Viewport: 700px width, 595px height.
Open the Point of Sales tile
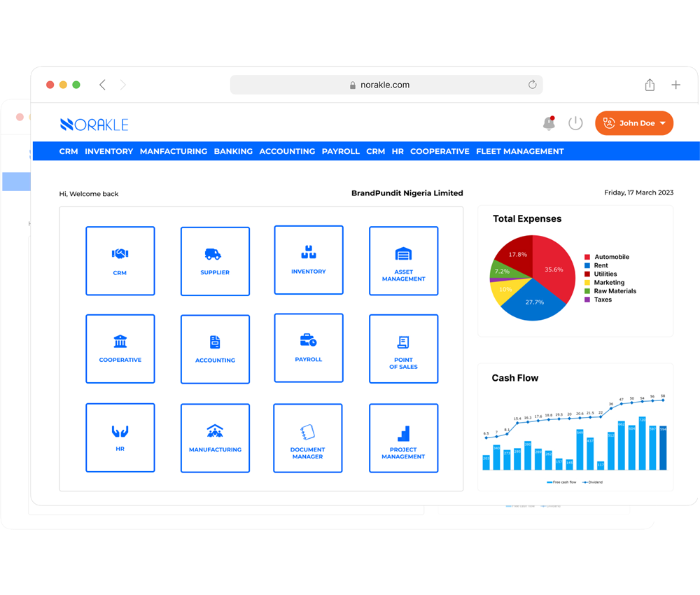click(403, 349)
